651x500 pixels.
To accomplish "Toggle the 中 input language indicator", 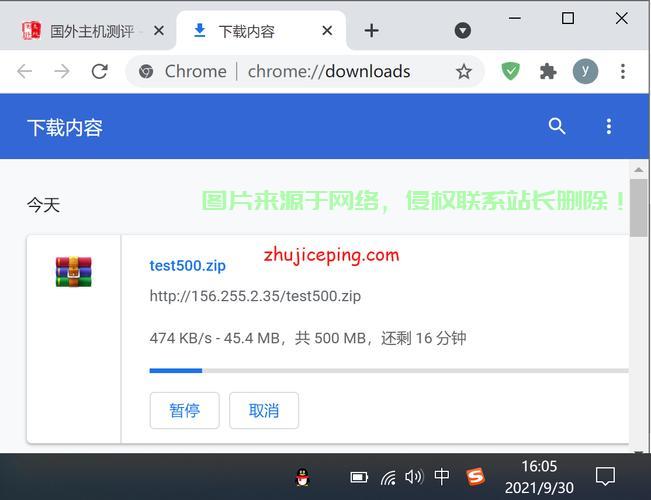I will click(x=441, y=477).
